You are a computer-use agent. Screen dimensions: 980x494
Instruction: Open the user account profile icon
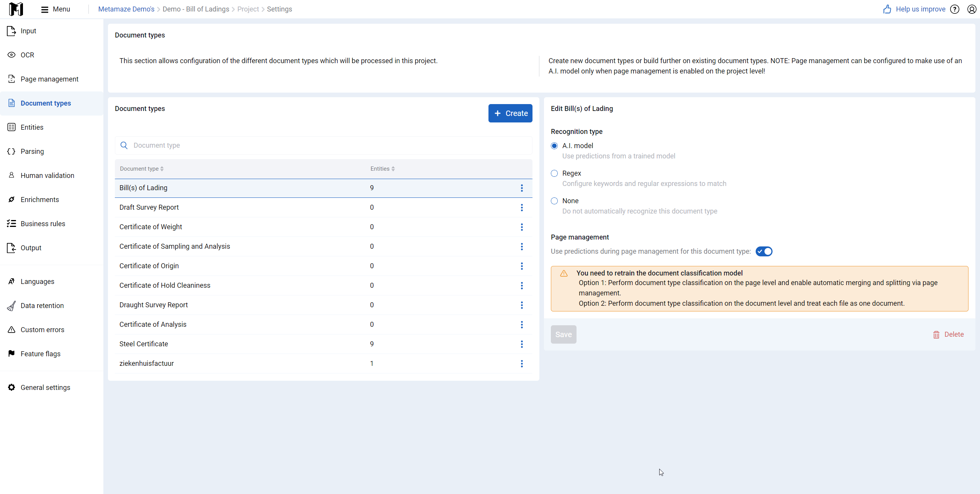[x=972, y=9]
